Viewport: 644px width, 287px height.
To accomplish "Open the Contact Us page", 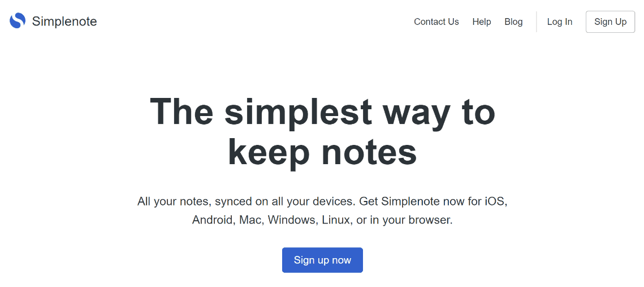I will [436, 22].
